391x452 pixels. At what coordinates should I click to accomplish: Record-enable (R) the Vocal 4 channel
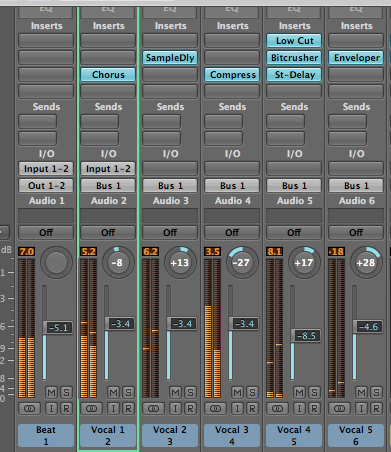coord(314,408)
